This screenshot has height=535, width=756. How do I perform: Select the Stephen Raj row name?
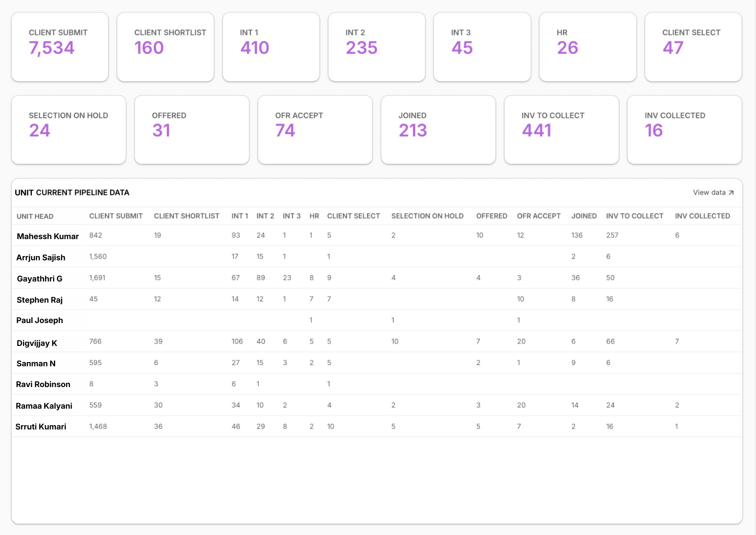(x=39, y=300)
